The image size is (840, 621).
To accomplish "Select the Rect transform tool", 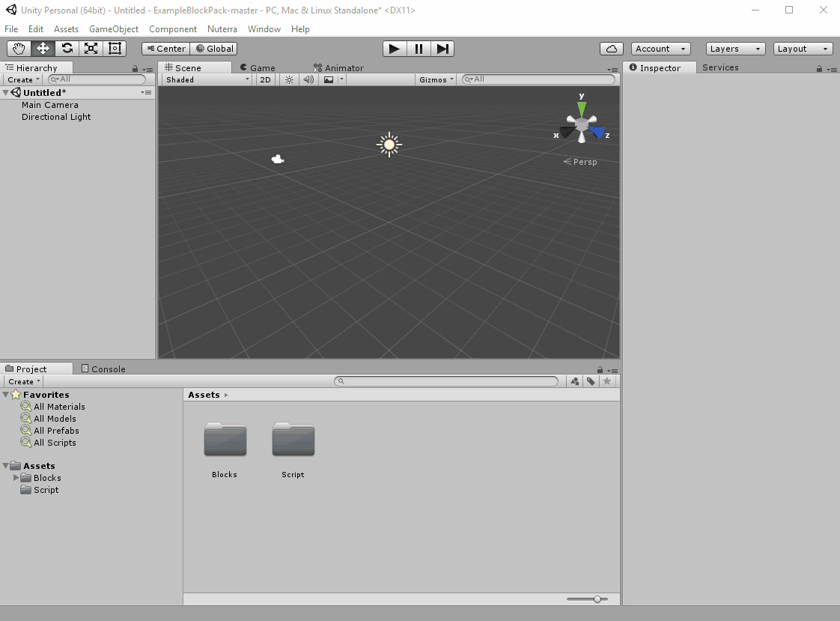I will [x=115, y=49].
